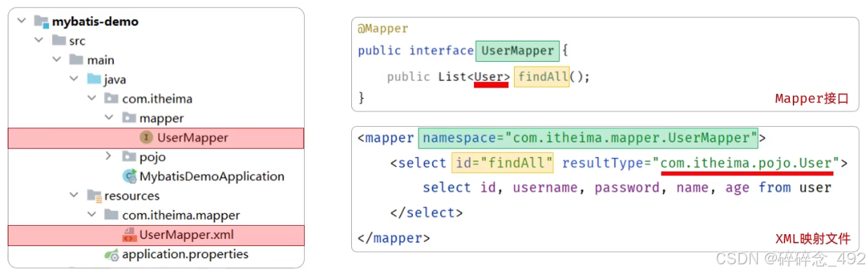Click the com.itheima package icon under java
Screen dimensions: 868x272
(112, 99)
